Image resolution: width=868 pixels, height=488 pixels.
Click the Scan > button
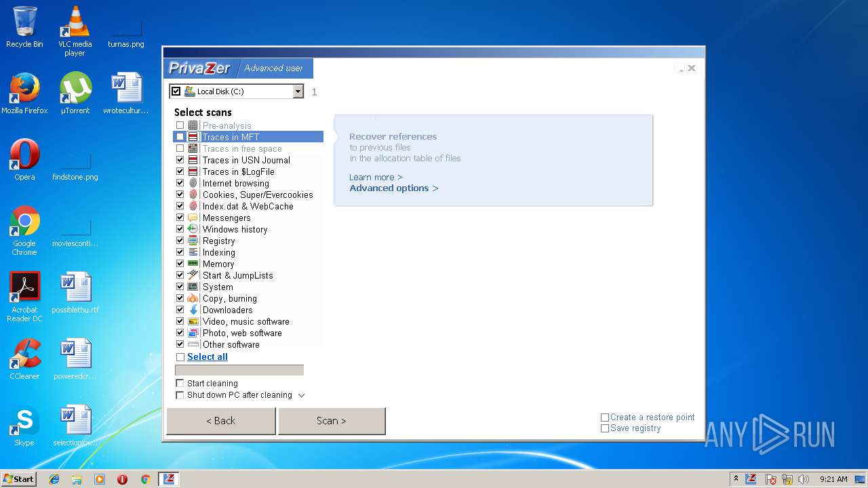click(x=332, y=421)
